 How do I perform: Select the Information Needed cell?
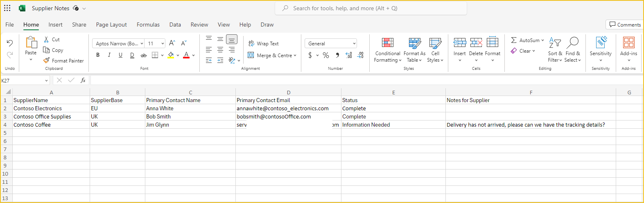point(393,125)
